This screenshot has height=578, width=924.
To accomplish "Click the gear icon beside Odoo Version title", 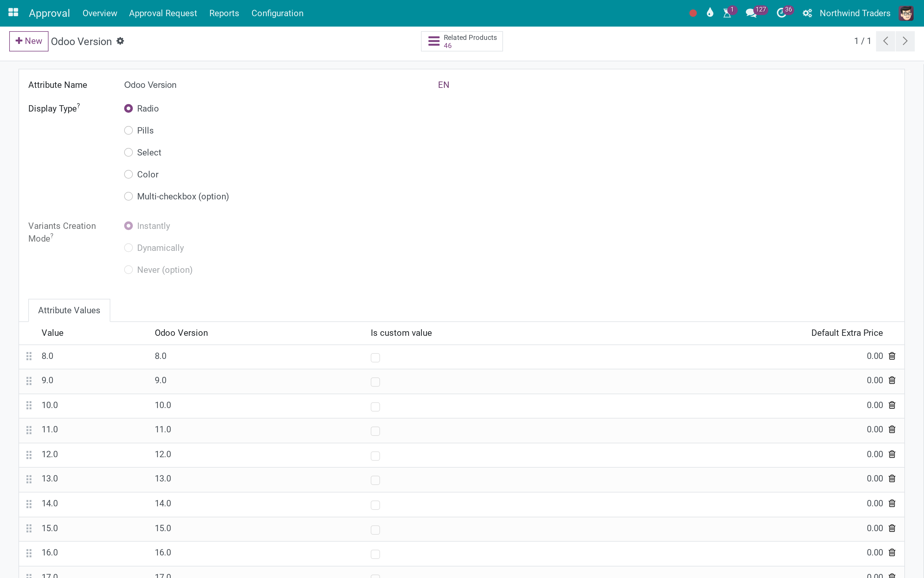I will pyautogui.click(x=120, y=41).
